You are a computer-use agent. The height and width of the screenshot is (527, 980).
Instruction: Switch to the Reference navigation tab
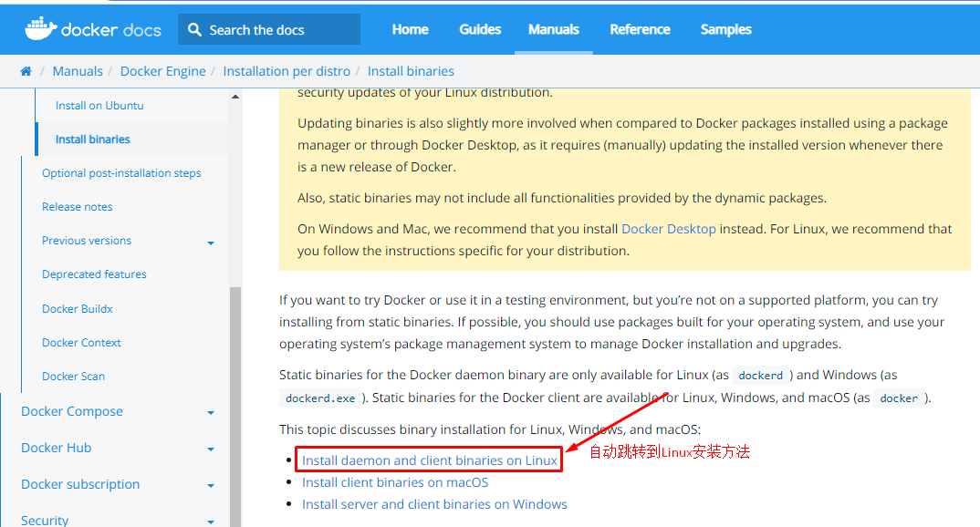click(x=640, y=29)
